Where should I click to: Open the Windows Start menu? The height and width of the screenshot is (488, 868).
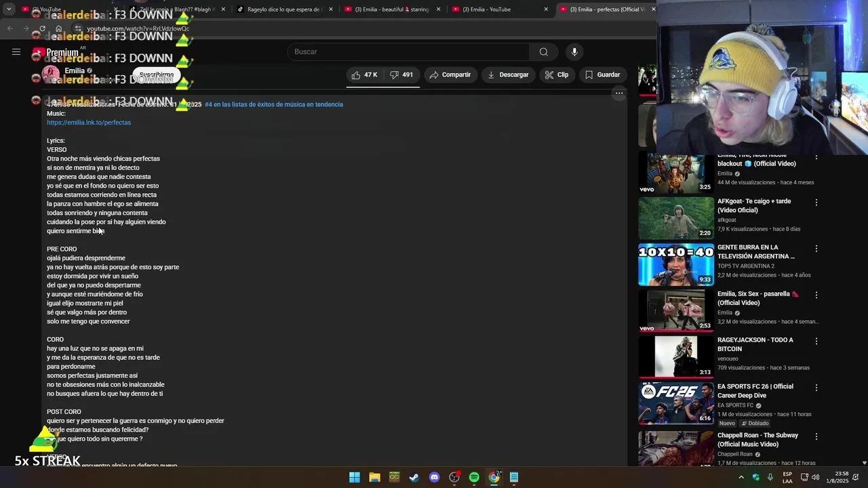point(355,477)
